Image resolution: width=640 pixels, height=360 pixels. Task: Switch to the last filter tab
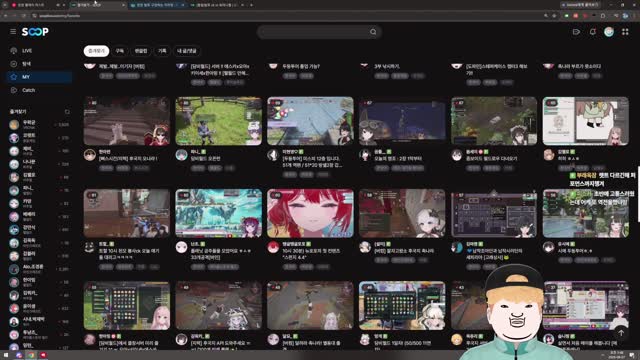[187, 51]
